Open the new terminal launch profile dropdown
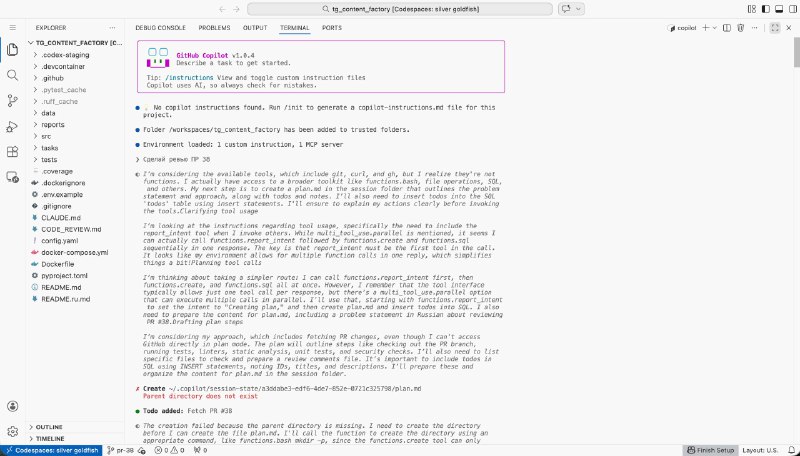Viewport: 800px width, 456px height. point(715,28)
